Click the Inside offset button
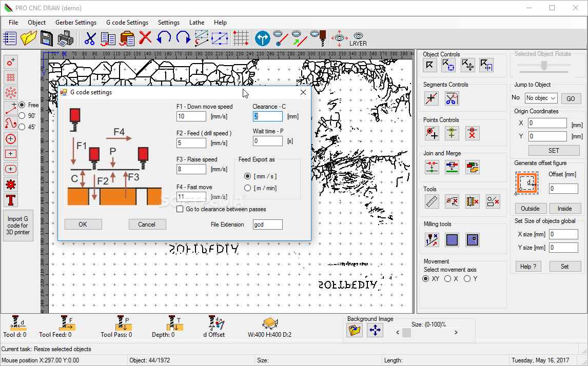The image size is (588, 366). [x=565, y=209]
